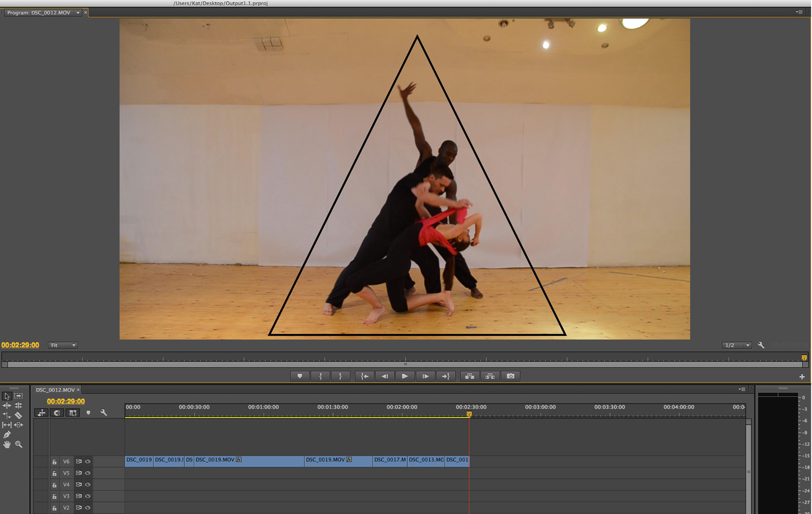Viewport: 812px width, 514px height.
Task: Select the short DS clip on V6
Action: click(189, 461)
